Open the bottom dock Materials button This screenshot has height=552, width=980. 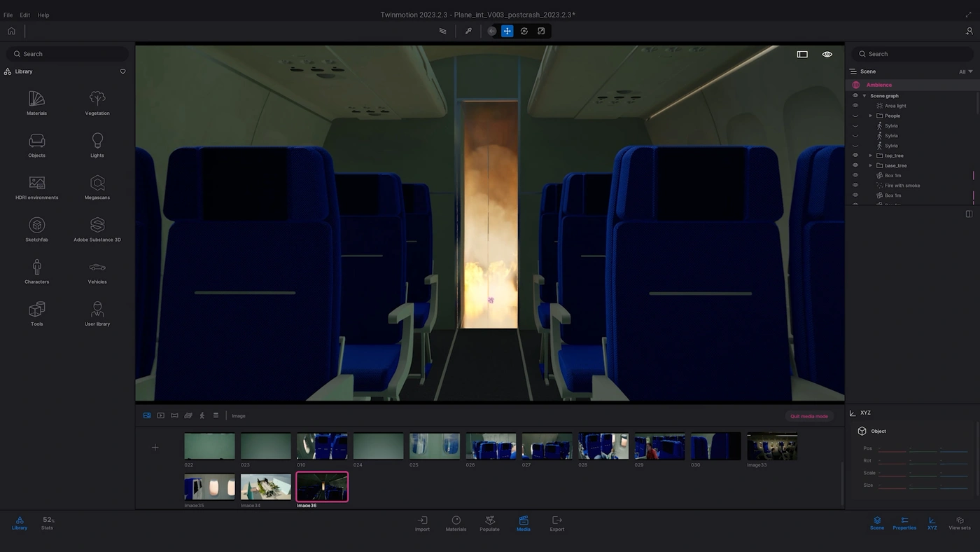point(456,523)
